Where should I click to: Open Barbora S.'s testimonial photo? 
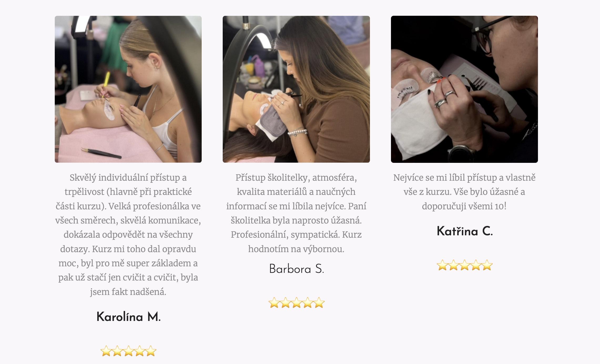(296, 89)
